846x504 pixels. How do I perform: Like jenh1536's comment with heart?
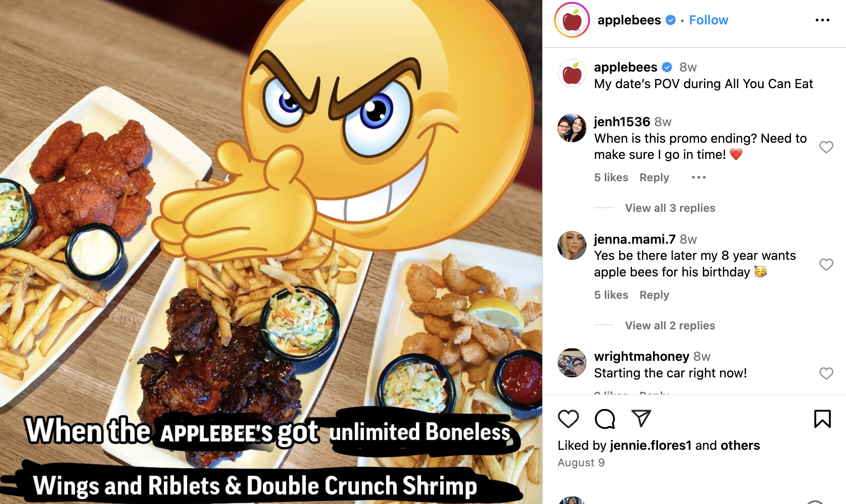pyautogui.click(x=826, y=147)
